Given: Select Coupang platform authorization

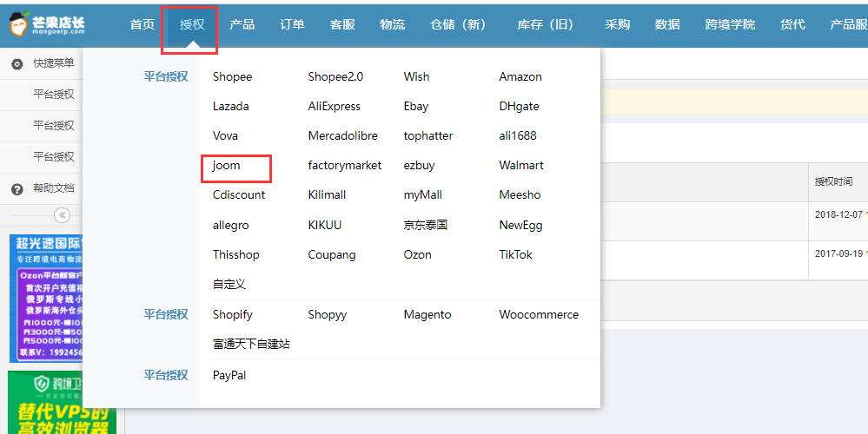Looking at the screenshot, I should tap(332, 255).
